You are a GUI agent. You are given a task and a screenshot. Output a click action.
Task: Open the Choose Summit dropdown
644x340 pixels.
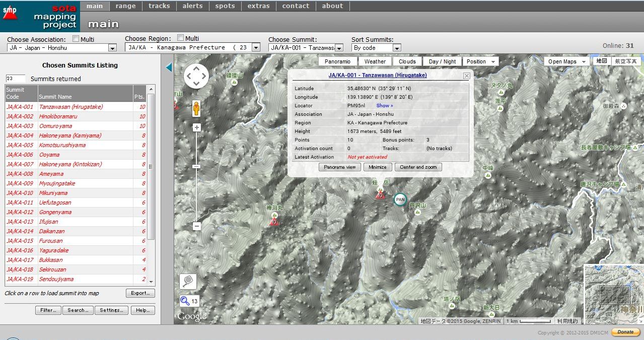tap(306, 48)
